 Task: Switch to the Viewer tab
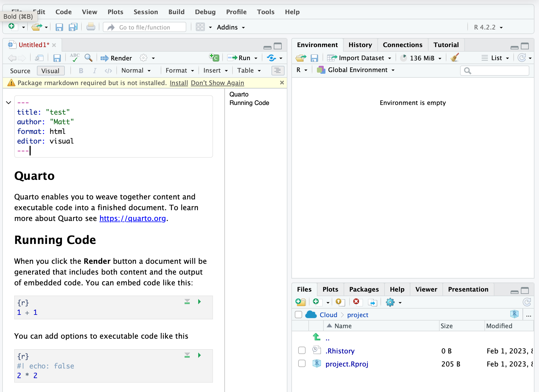426,289
